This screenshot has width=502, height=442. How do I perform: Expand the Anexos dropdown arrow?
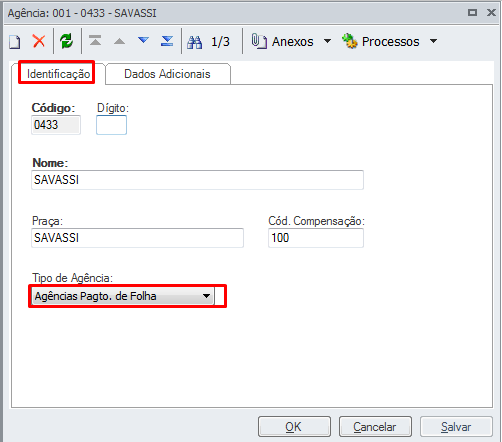328,41
